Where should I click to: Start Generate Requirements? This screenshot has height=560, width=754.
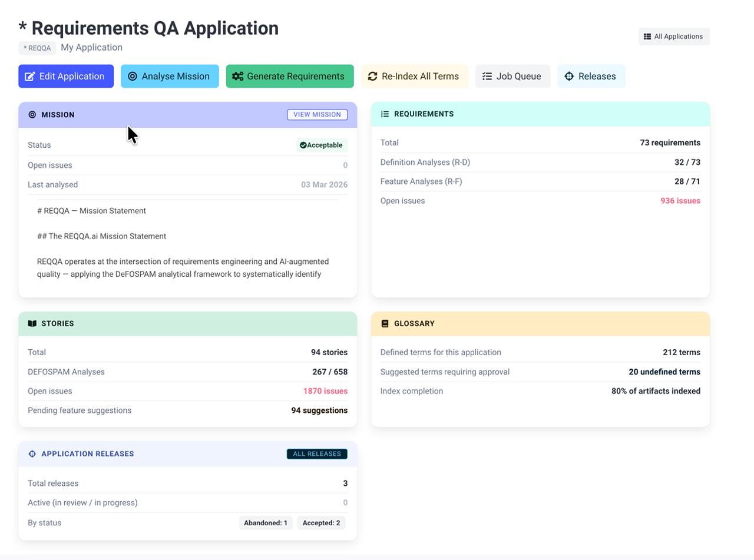[290, 77]
